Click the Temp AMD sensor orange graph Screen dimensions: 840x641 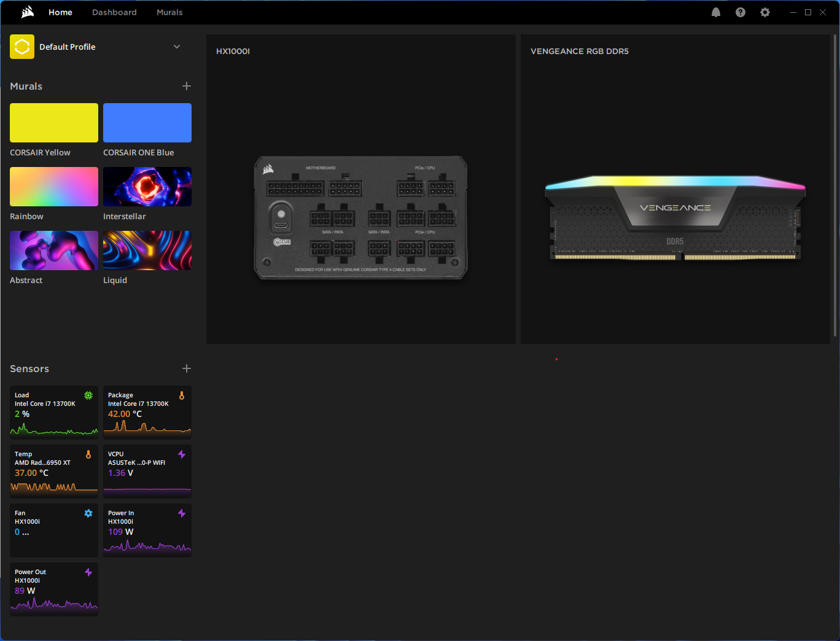[54, 488]
